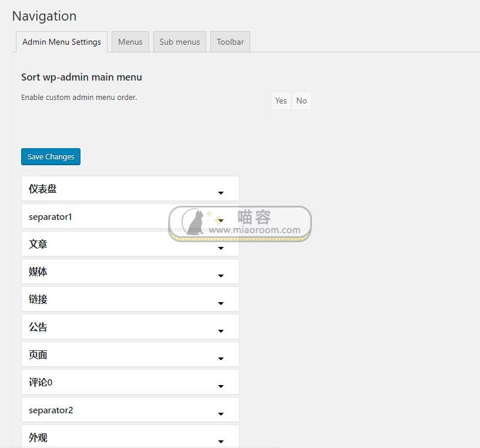Expand the separator2 item arrow

[221, 414]
